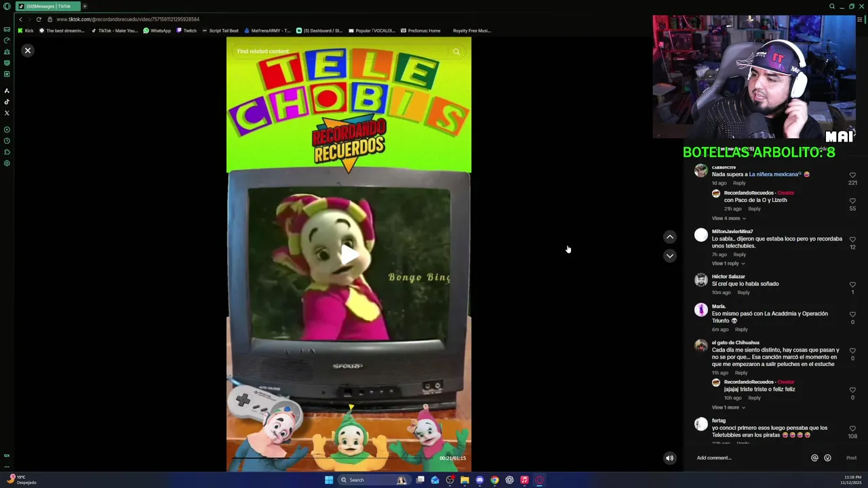The width and height of the screenshot is (868, 488).
Task: Insert a mention with the @ icon
Action: pos(814,458)
